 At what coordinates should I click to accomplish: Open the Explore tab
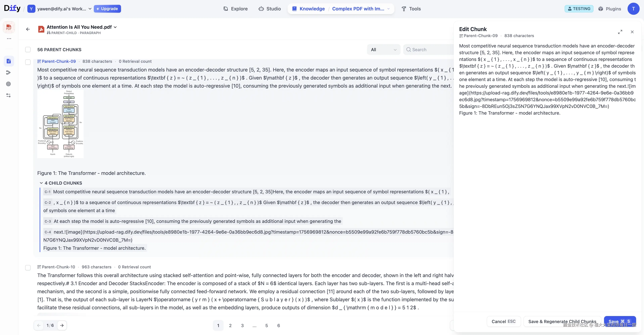click(235, 9)
